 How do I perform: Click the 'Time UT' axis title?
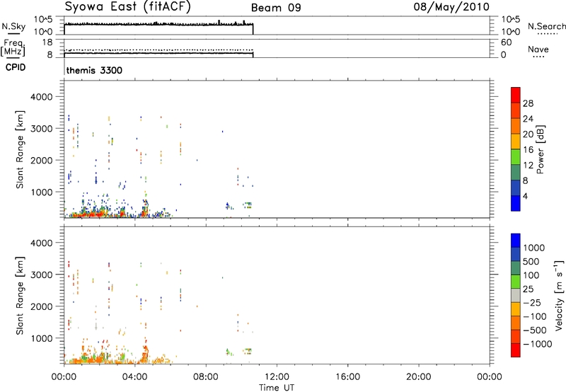[x=277, y=388]
